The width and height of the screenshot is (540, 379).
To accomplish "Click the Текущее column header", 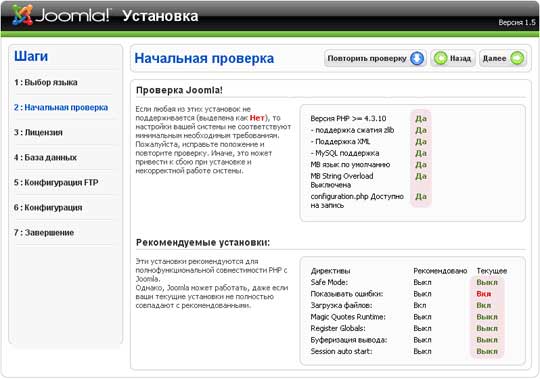I will coord(492,271).
